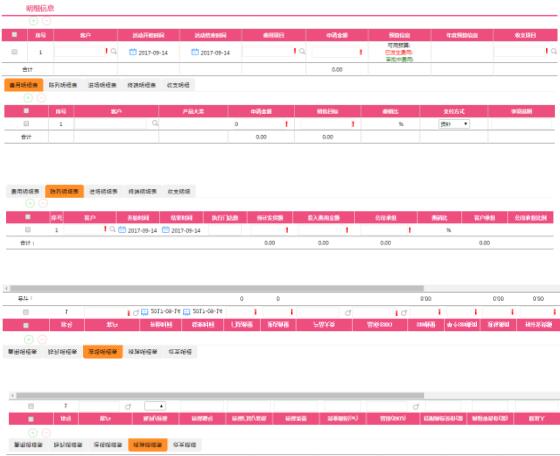560x456 pixels.
Task: Click the green expense link in the budget info cell
Action: click(399, 59)
